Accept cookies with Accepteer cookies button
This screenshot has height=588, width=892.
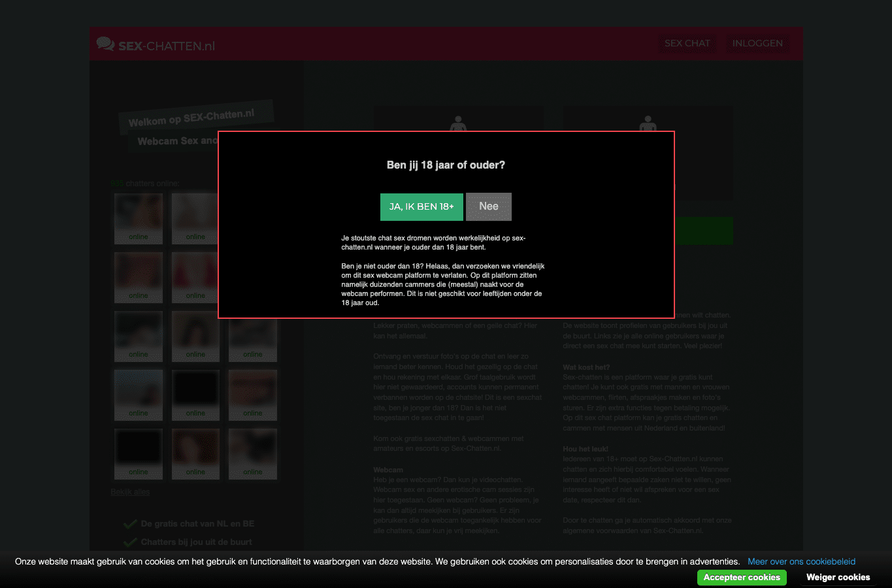point(742,578)
